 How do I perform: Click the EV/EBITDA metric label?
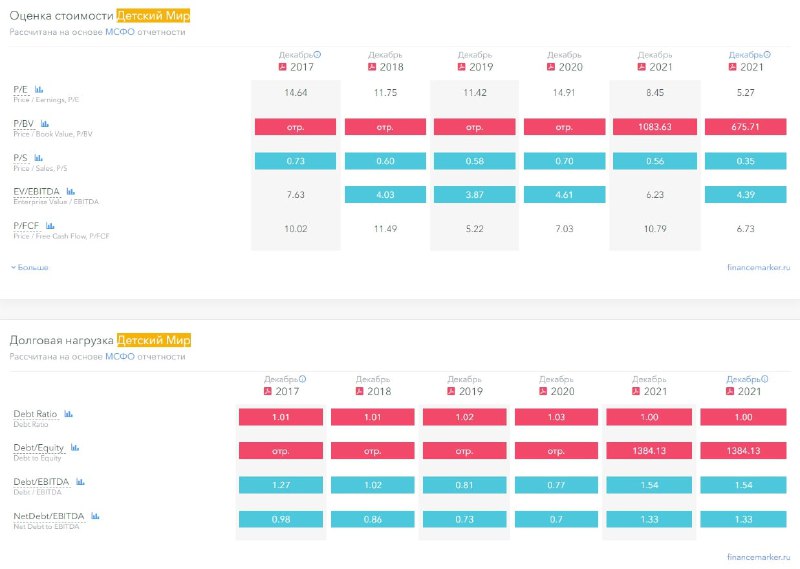point(37,191)
